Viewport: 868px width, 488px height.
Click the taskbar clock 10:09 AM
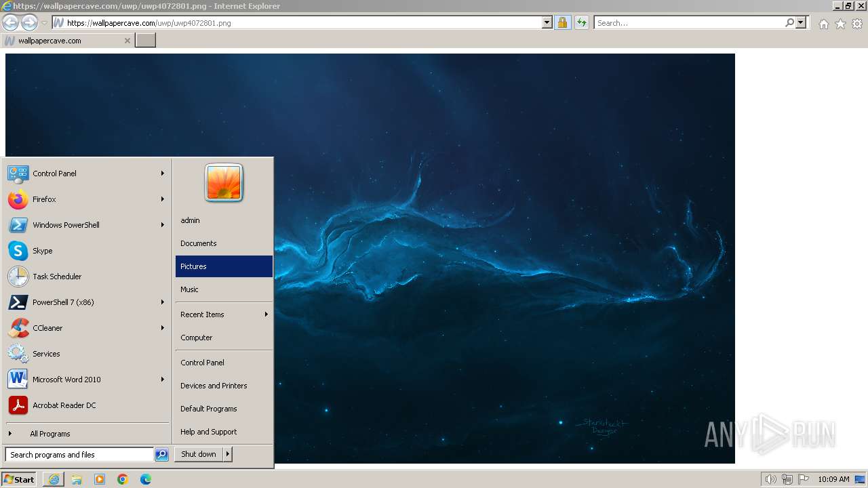click(x=833, y=479)
